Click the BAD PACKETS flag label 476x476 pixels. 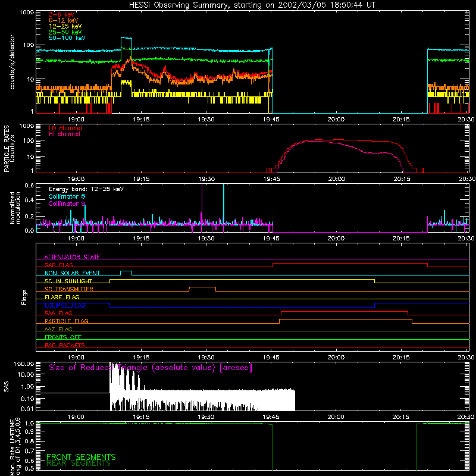pyautogui.click(x=65, y=345)
